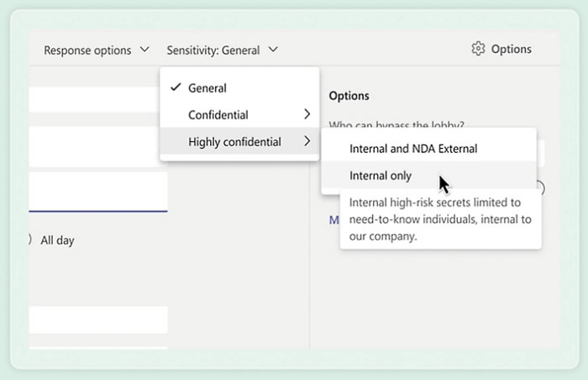Click the Response options chevron arrow
The image size is (588, 380).
click(x=144, y=50)
